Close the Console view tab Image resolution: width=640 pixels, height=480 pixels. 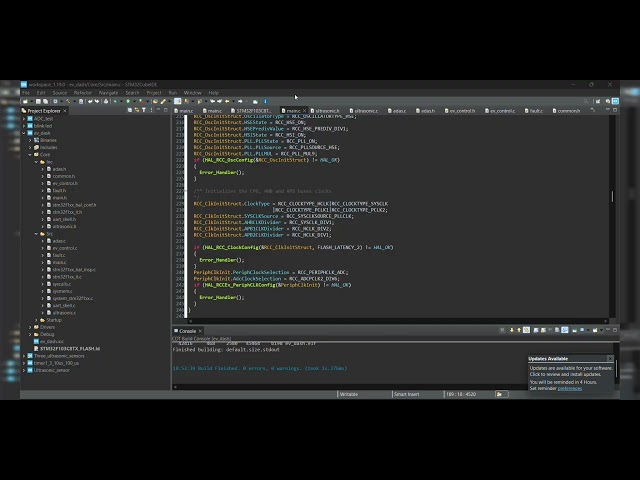point(200,331)
